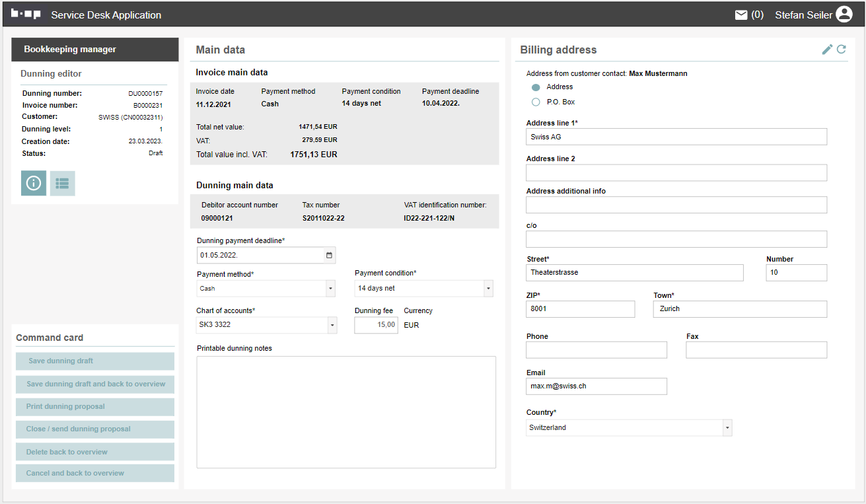Viewport: 866px width, 504px height.
Task: Open the Payment condition dropdown
Action: 488,289
